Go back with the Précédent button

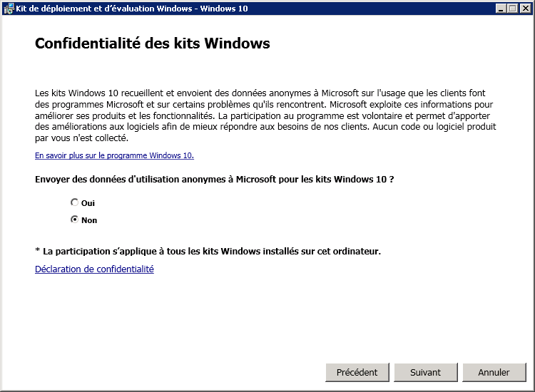tap(357, 372)
